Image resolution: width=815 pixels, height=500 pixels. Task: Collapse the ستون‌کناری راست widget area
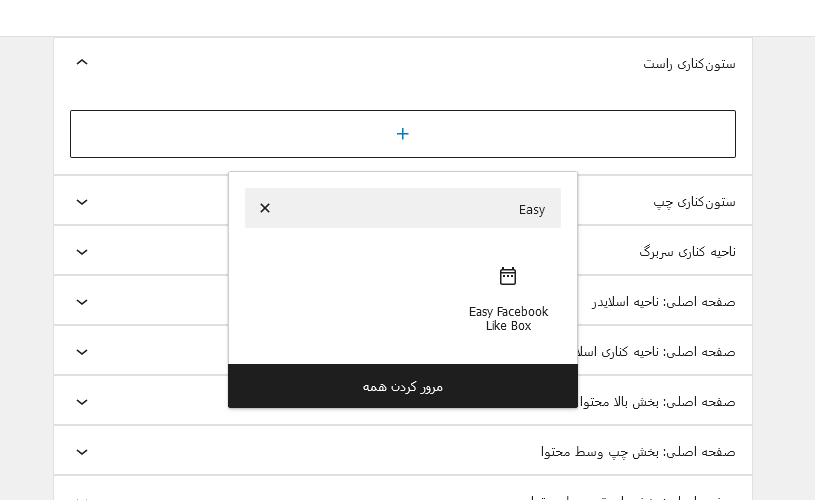(x=82, y=62)
